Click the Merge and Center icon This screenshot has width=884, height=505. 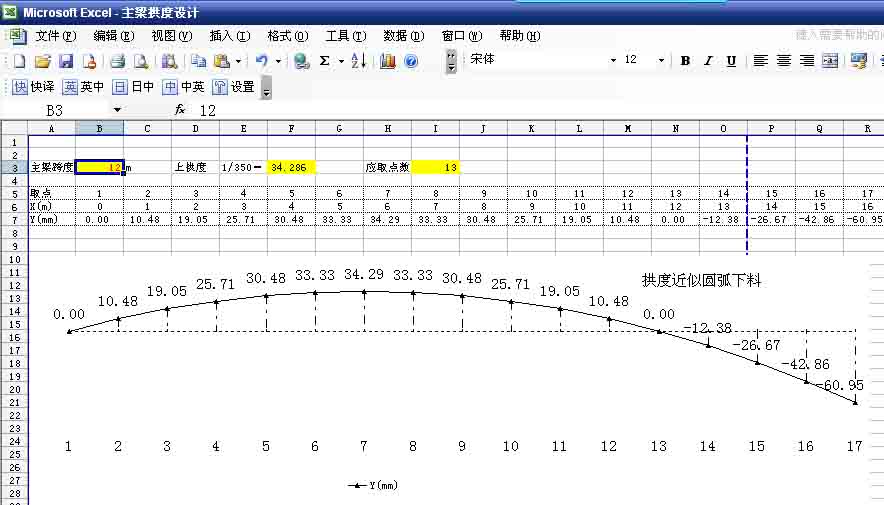830,61
